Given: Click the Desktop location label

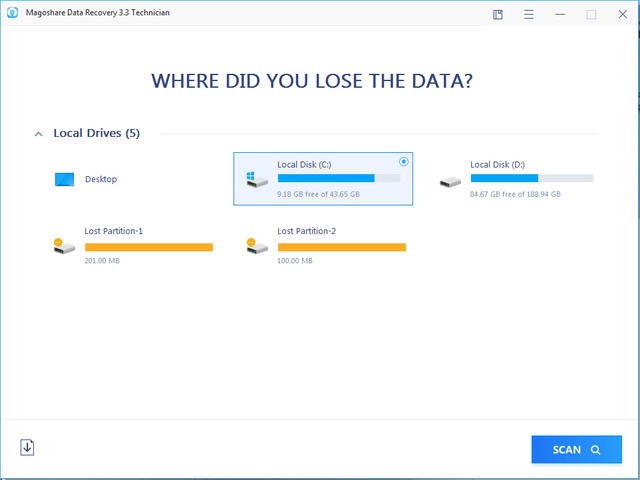Looking at the screenshot, I should 101,180.
